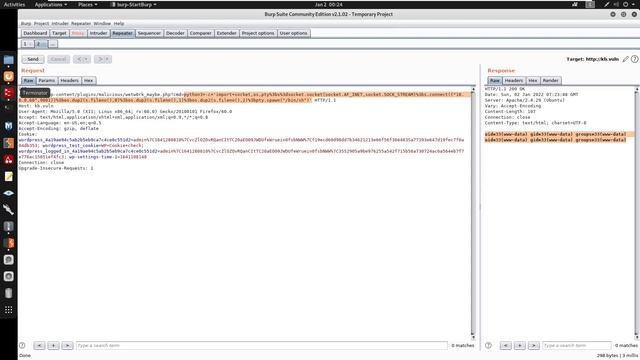Open the Help menu

119,24
